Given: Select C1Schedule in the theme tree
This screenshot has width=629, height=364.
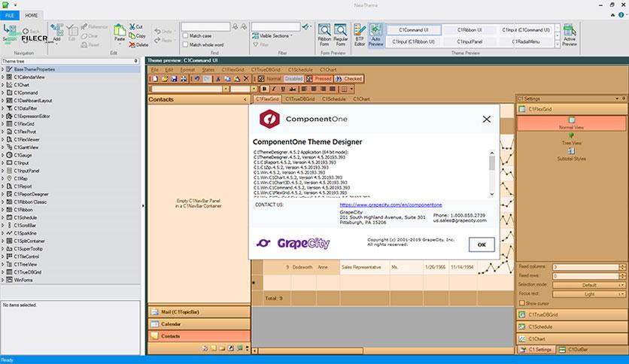Looking at the screenshot, I should [x=26, y=217].
